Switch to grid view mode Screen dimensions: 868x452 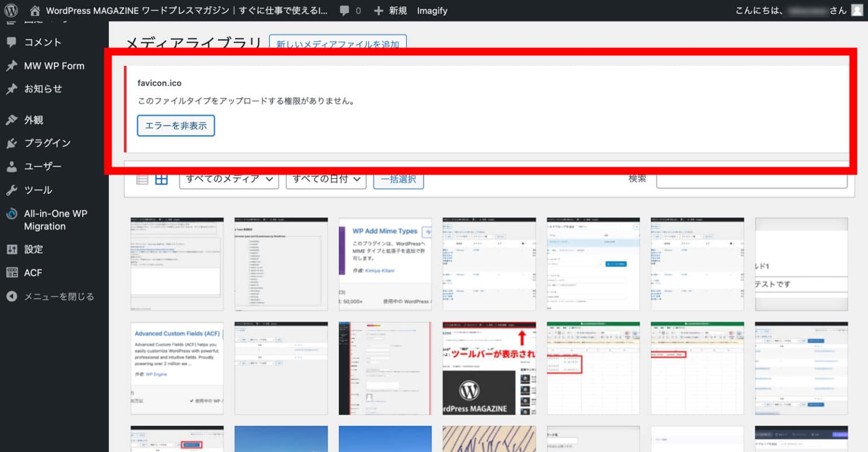pos(161,178)
